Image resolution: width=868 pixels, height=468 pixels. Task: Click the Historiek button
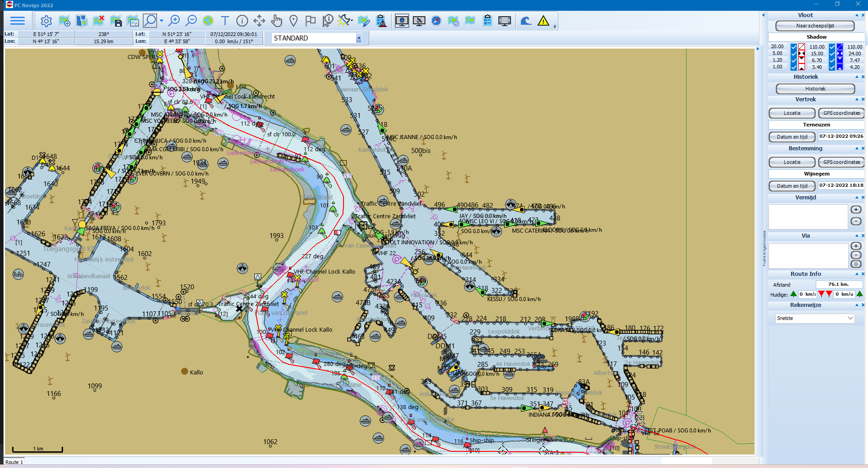click(815, 89)
